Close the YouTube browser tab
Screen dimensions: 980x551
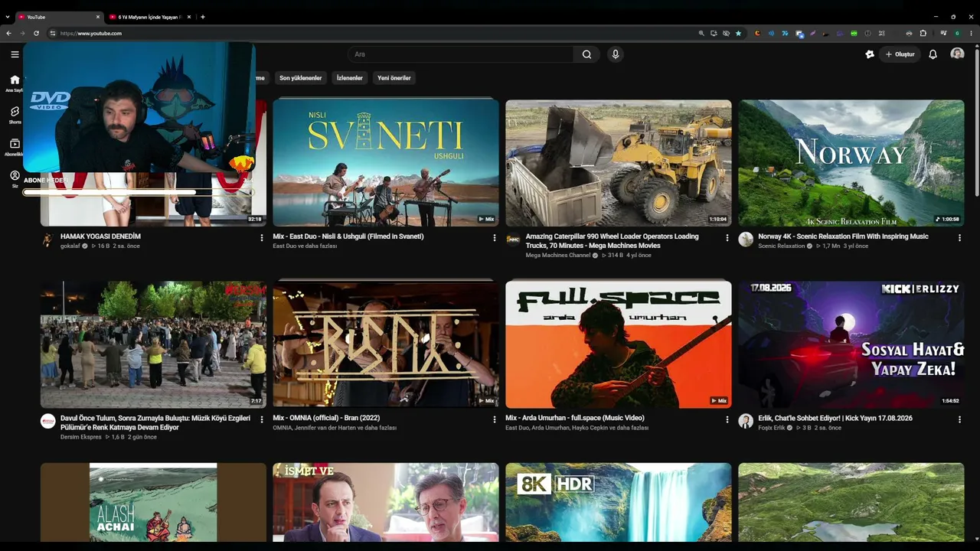point(98,17)
